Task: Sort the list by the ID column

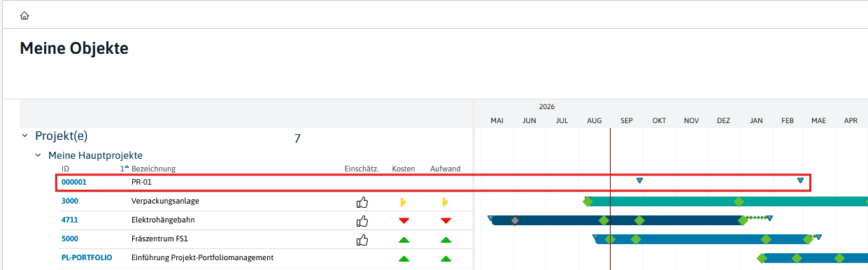Action: click(66, 169)
